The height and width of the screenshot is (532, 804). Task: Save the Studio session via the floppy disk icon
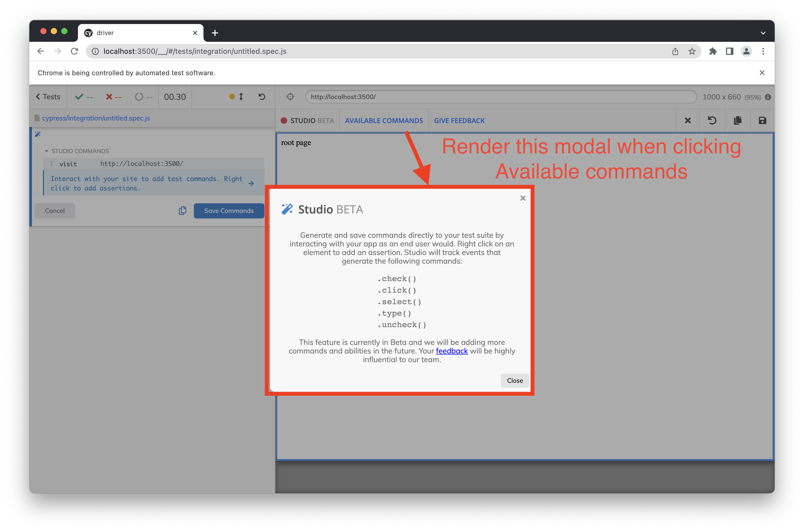pos(762,120)
